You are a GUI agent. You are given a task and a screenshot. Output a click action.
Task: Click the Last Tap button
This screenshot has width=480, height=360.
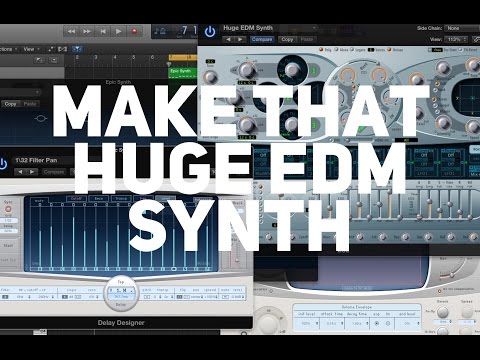pos(8,260)
